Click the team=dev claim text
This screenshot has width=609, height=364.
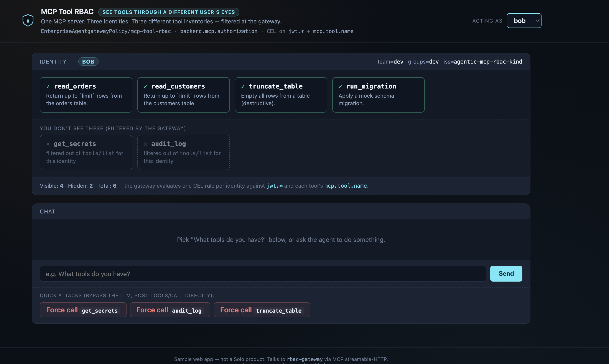pos(390,62)
